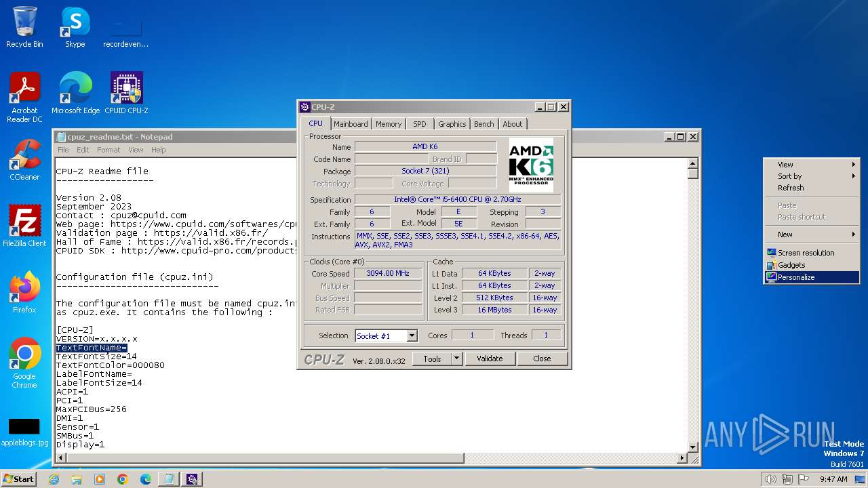Viewport: 868px width, 488px height.
Task: Click the Tools button
Action: point(432,359)
